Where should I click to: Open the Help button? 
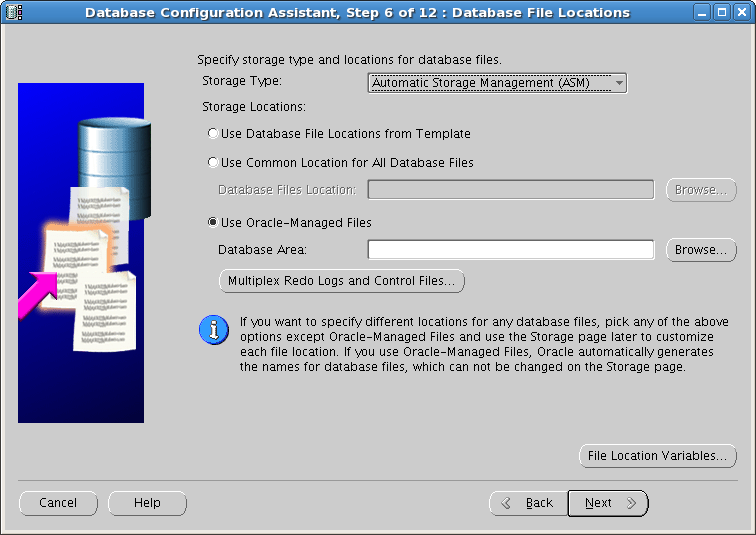coord(147,503)
